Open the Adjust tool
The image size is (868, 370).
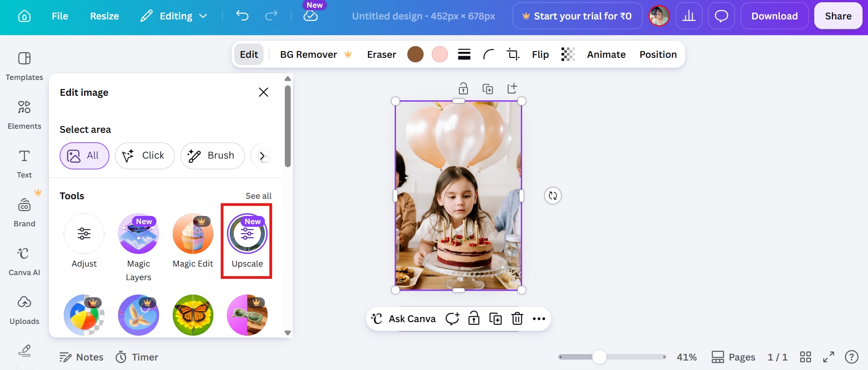coord(84,242)
